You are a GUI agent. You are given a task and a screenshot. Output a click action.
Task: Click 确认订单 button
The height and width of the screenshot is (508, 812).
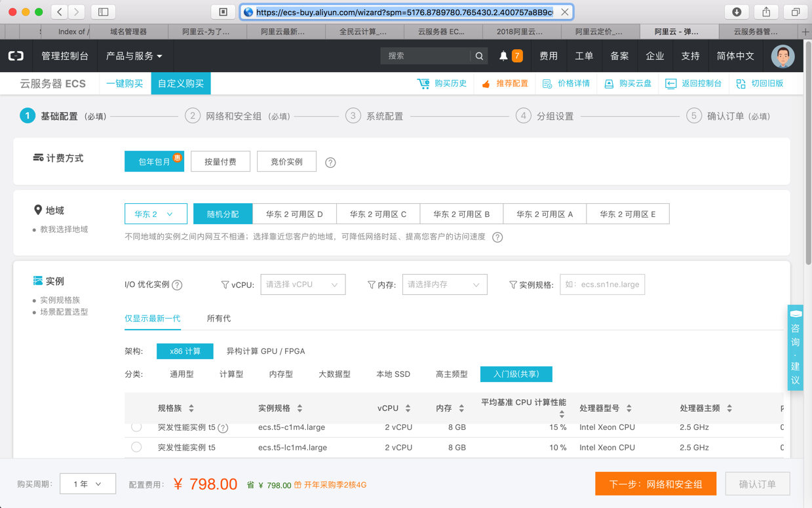click(x=757, y=484)
